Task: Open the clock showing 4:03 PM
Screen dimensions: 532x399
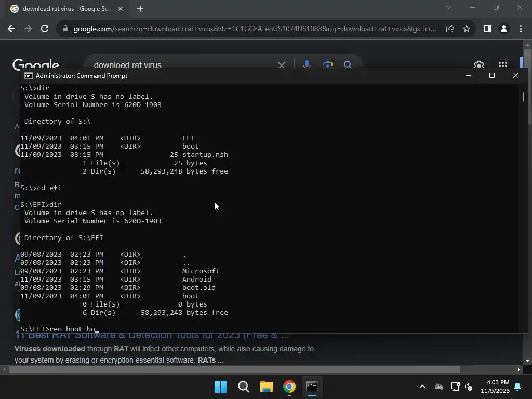Action: tap(495, 387)
